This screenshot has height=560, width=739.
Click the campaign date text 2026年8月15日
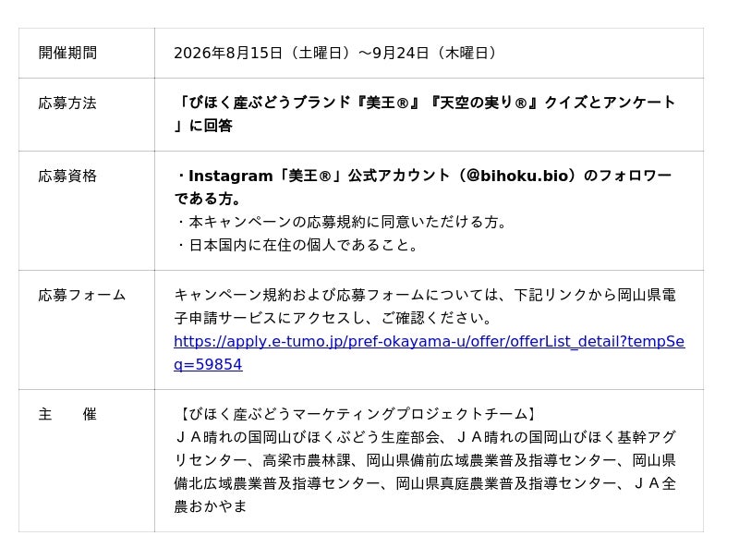228,53
